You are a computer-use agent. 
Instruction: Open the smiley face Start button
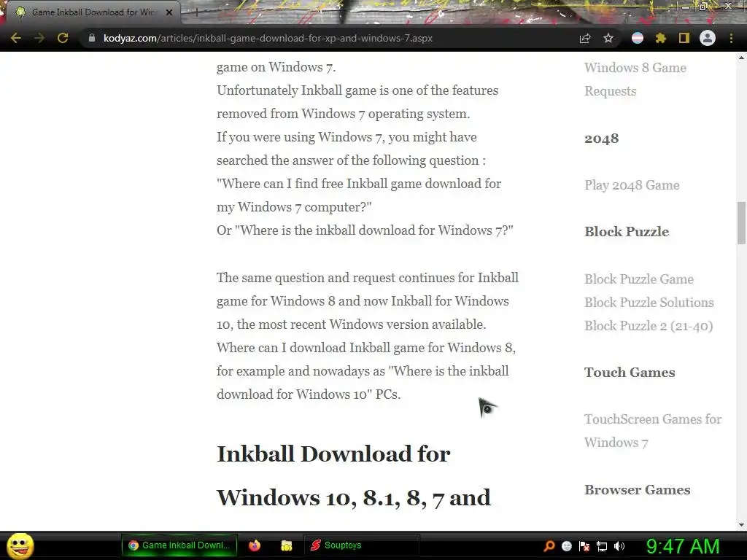coord(20,545)
